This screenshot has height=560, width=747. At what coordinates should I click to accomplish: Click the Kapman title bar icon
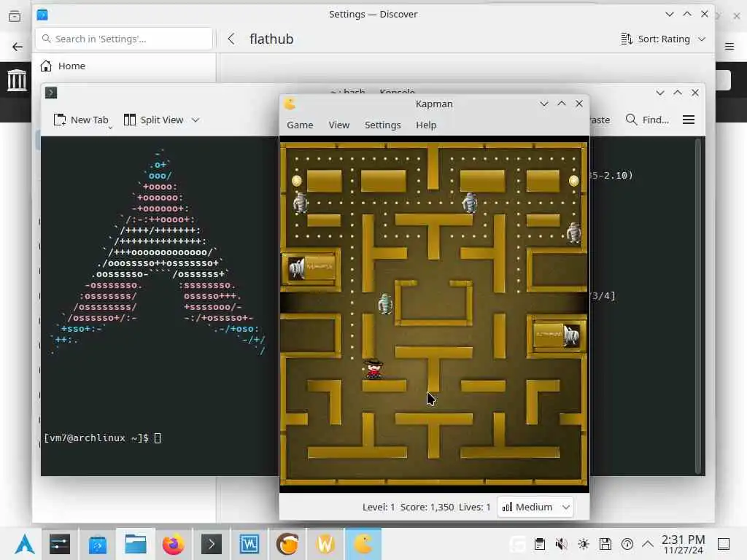(x=290, y=104)
